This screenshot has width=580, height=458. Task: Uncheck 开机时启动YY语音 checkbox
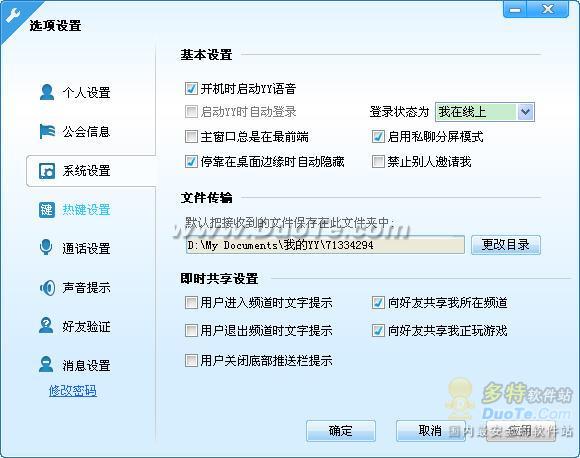point(191,89)
